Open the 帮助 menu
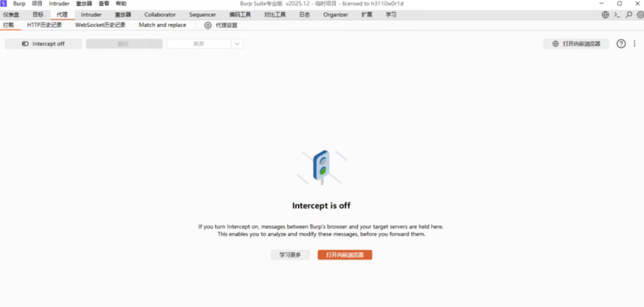 pyautogui.click(x=121, y=4)
